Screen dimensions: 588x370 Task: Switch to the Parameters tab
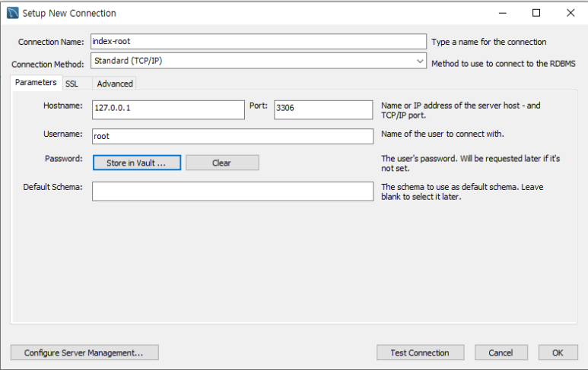(36, 82)
